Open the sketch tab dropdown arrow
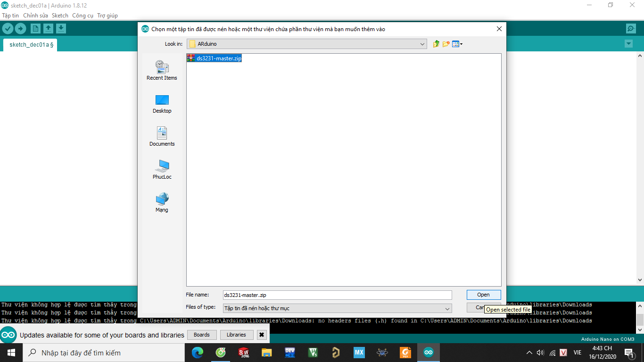Image resolution: width=644 pixels, height=362 pixels. click(x=628, y=44)
